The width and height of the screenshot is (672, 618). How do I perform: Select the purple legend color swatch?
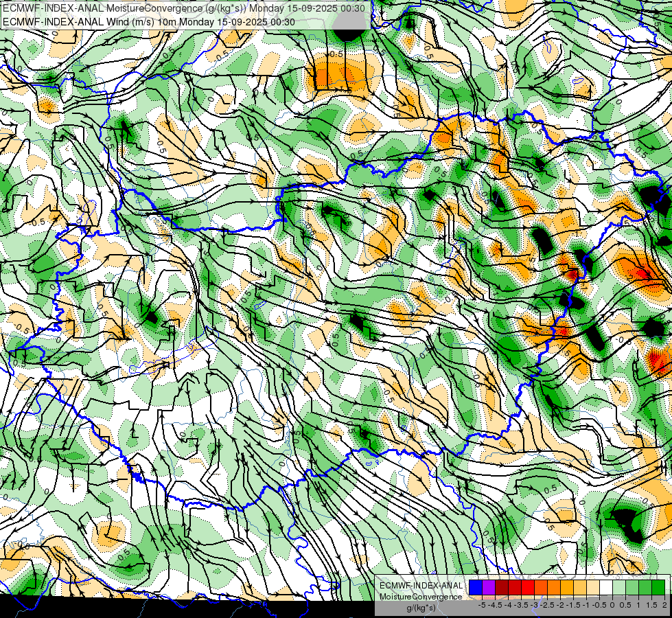[489, 587]
